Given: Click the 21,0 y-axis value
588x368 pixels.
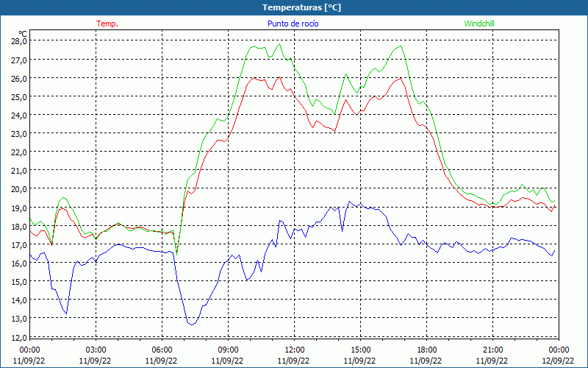Looking at the screenshot, I should click(x=18, y=171).
